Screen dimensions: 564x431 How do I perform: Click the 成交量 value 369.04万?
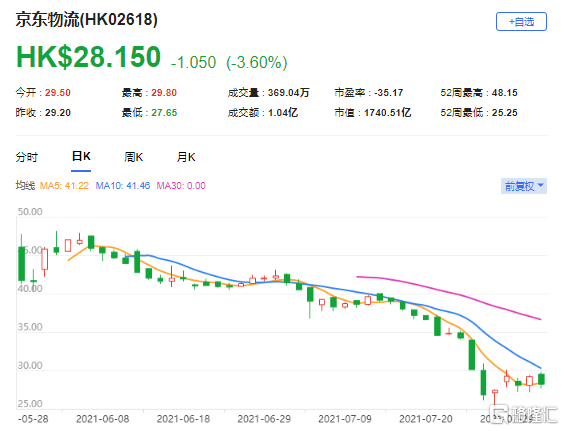pos(288,93)
